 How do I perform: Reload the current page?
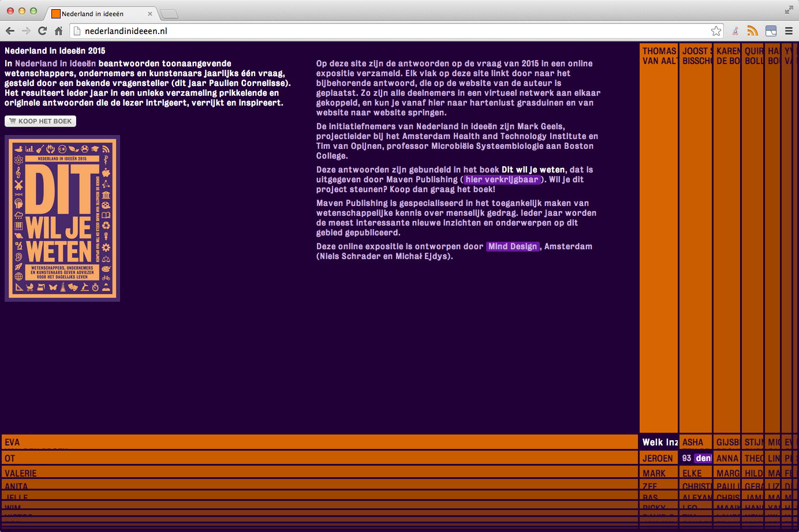click(42, 31)
